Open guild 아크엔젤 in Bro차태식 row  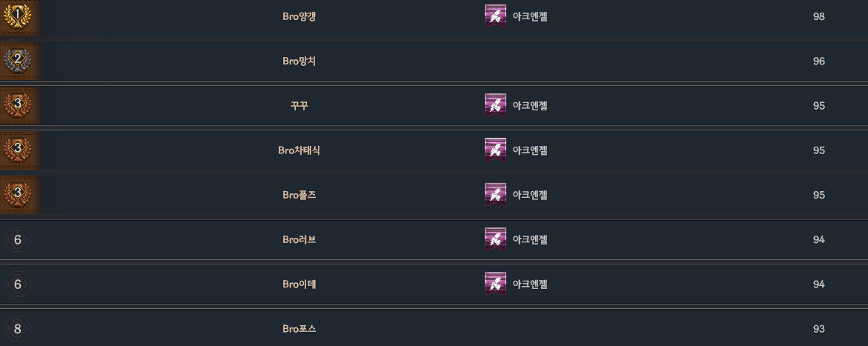tap(530, 150)
